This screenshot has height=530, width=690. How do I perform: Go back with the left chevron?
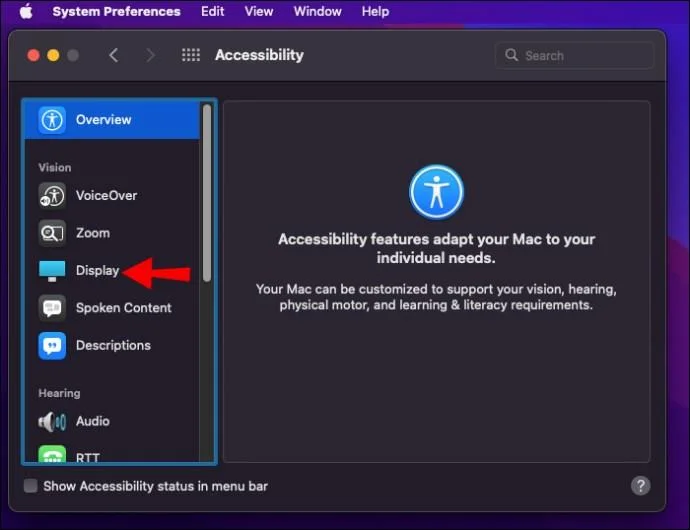[114, 55]
